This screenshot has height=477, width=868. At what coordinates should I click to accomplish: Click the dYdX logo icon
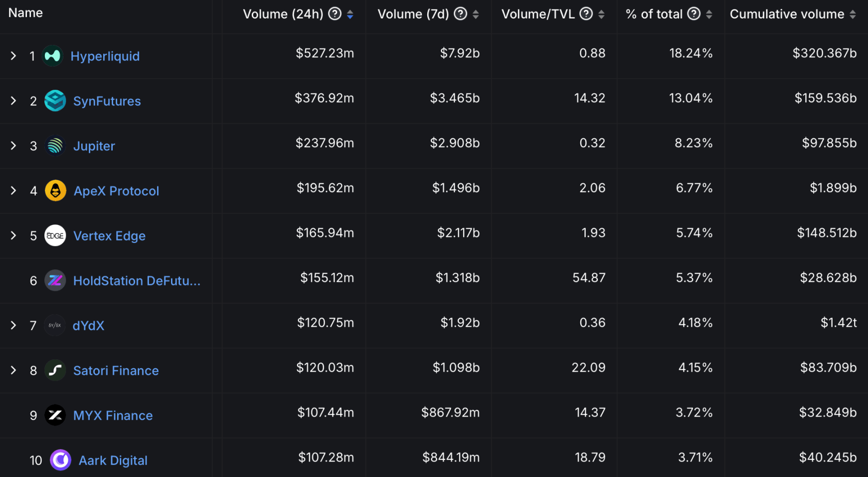(55, 325)
